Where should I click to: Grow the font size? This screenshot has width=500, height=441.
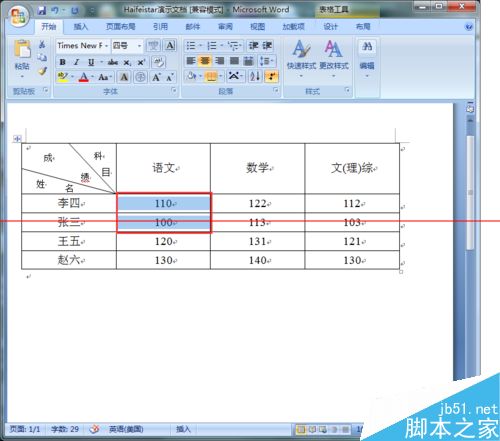[x=156, y=77]
